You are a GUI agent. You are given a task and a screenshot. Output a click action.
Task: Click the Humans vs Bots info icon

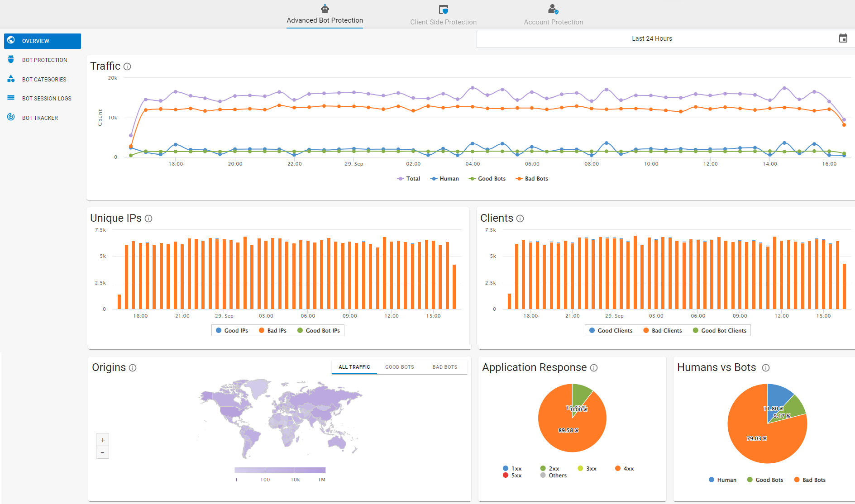(765, 368)
